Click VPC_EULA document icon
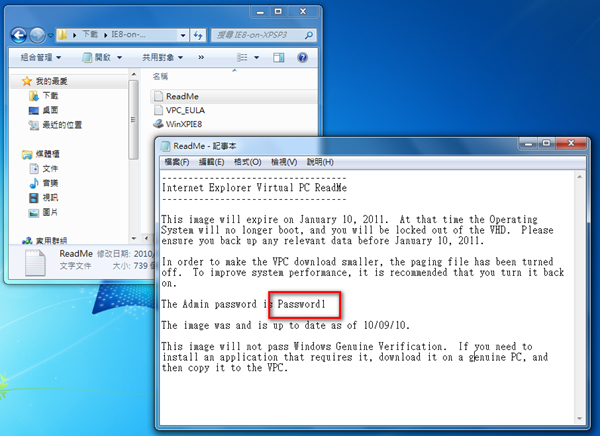Image resolution: width=600 pixels, height=436 pixels. coord(158,110)
